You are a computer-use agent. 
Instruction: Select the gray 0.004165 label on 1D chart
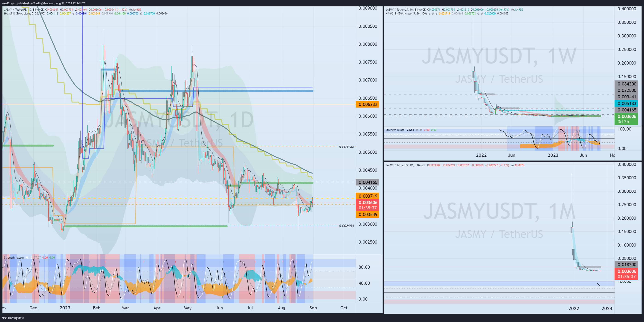pos(367,182)
